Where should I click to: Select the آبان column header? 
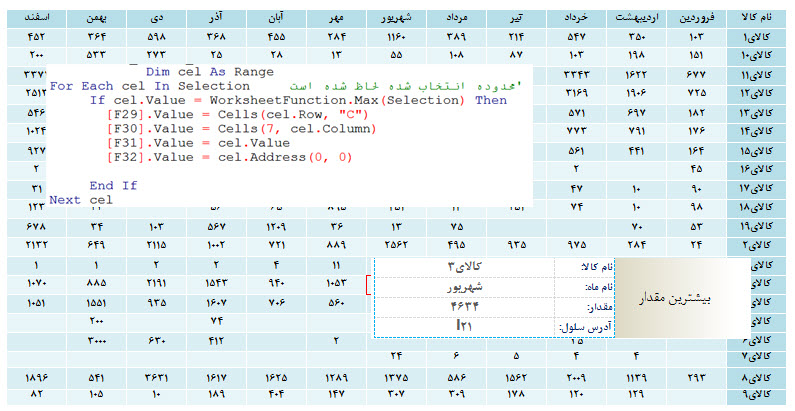274,19
